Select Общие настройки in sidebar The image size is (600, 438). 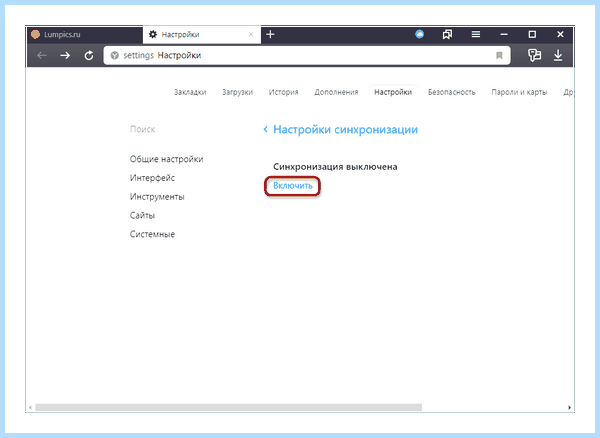point(166,159)
